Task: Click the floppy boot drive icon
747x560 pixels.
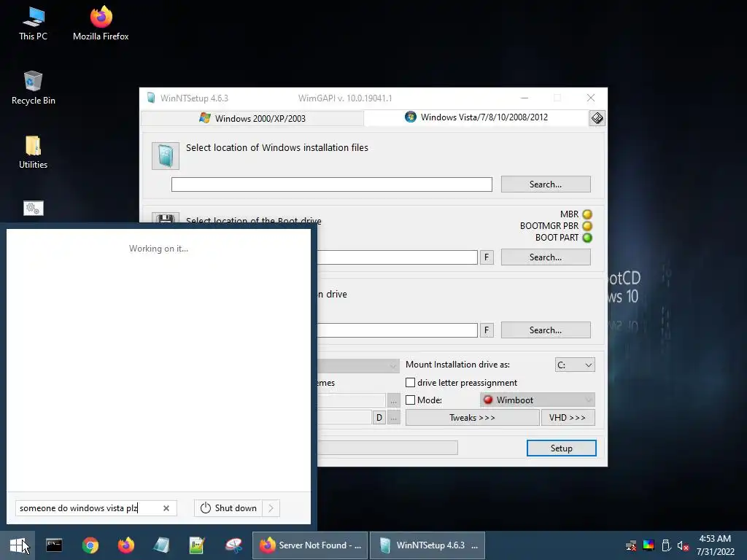Action: 166,217
